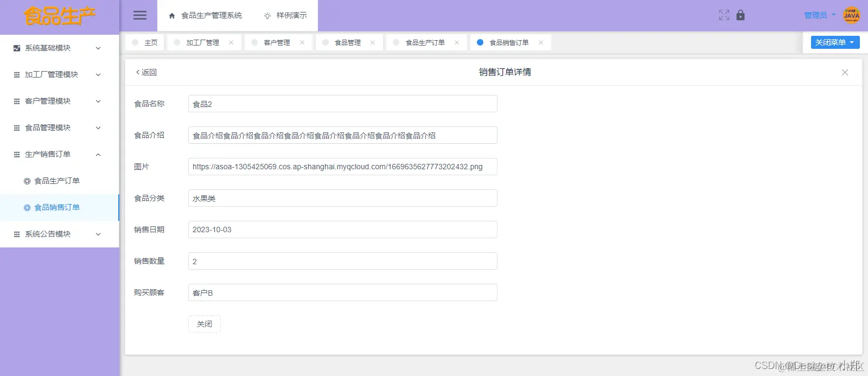The image size is (868, 376).
Task: Click the 系统基础模块 menu icon
Action: pos(17,48)
